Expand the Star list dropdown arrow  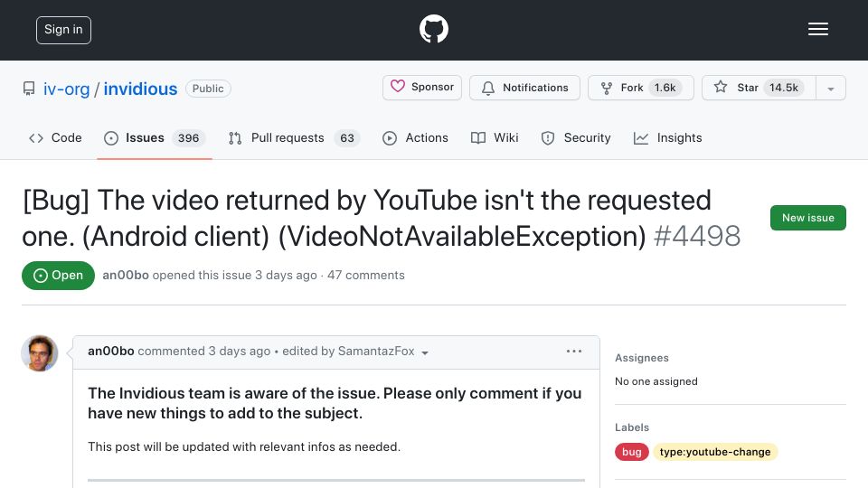point(831,89)
